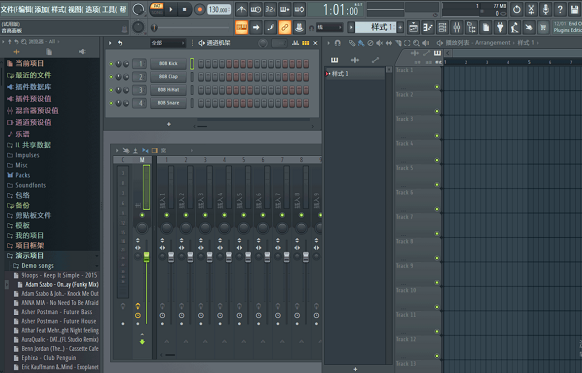Toggle the metronome icon

(x=241, y=10)
